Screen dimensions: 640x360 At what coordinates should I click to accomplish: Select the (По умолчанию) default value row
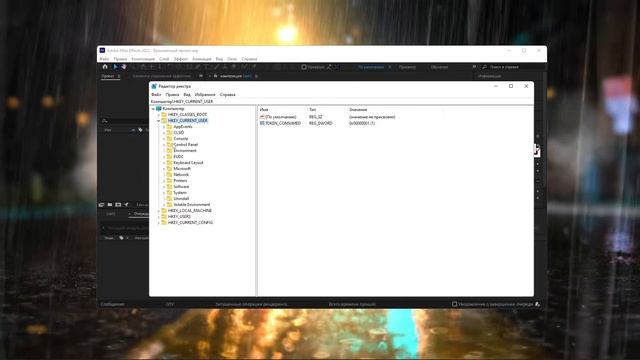click(x=327, y=117)
